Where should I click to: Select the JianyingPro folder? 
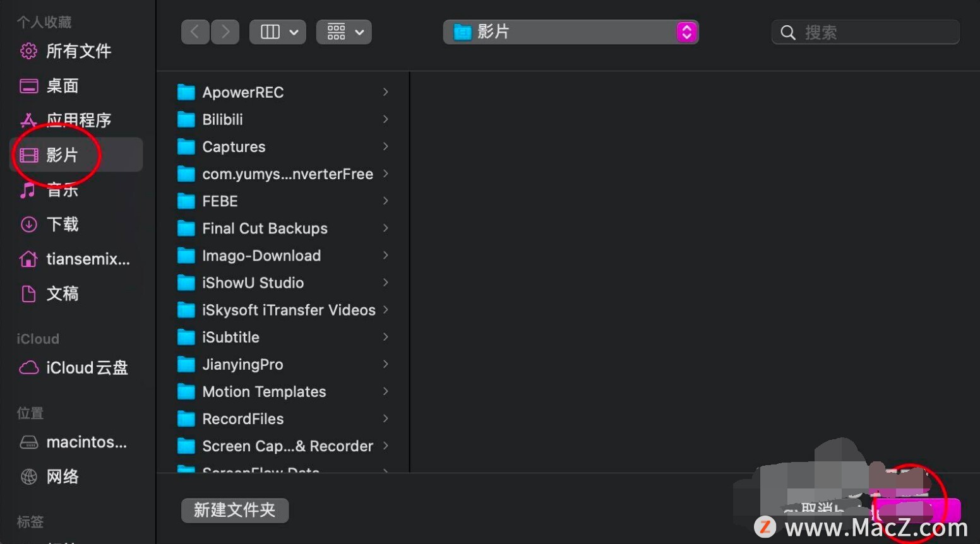tap(283, 364)
